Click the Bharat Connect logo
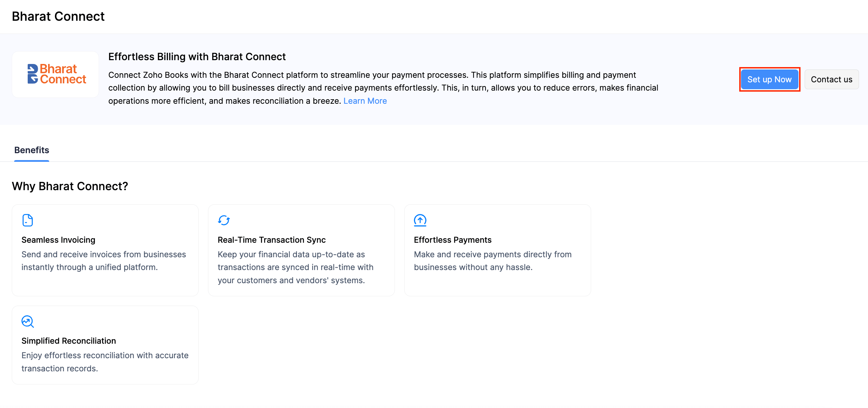Screen dimensions: 868x408 tap(55, 74)
